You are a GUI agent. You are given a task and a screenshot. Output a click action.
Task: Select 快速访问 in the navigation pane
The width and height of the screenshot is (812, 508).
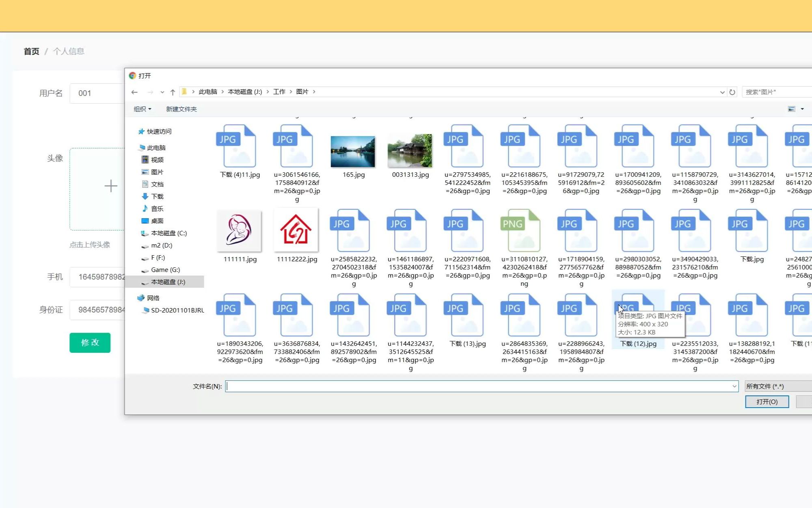(158, 131)
